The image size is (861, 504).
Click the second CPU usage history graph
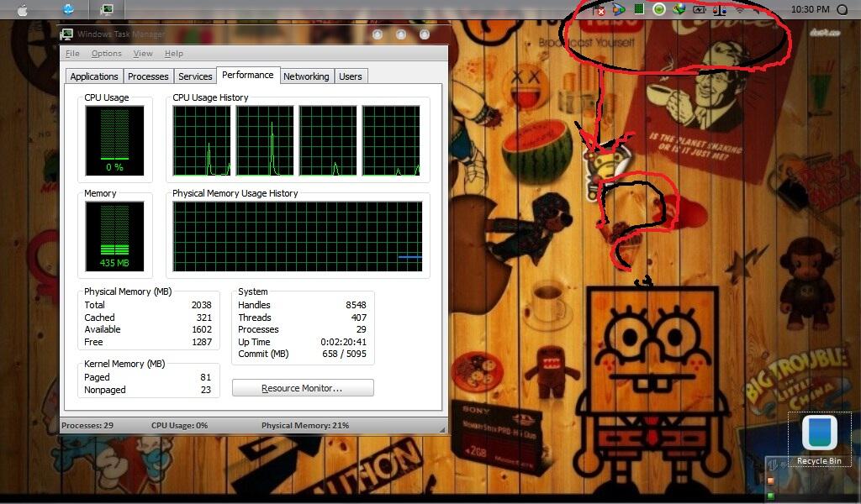[265, 141]
